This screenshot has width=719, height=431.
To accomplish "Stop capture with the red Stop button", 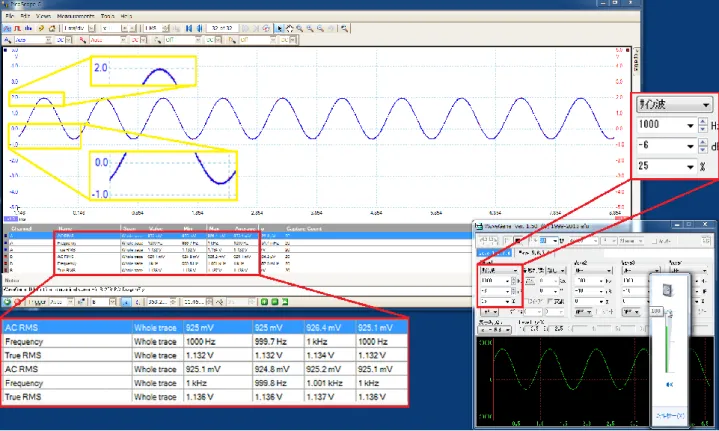I will (x=17, y=302).
